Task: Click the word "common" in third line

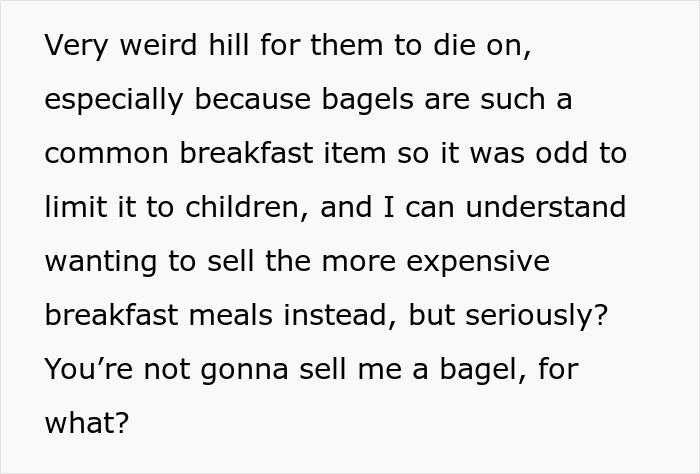Action: [x=107, y=154]
